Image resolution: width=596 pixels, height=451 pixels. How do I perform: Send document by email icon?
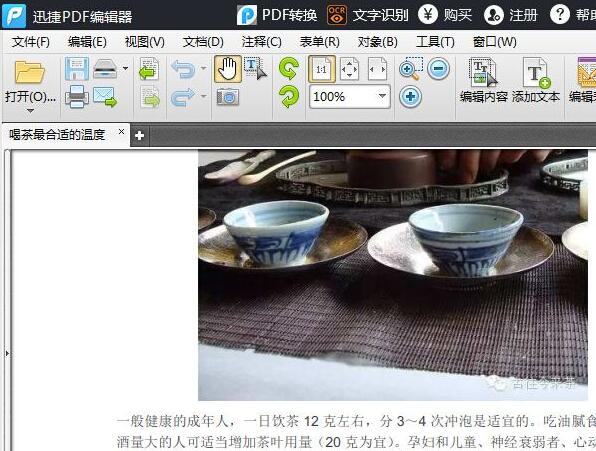tap(105, 97)
